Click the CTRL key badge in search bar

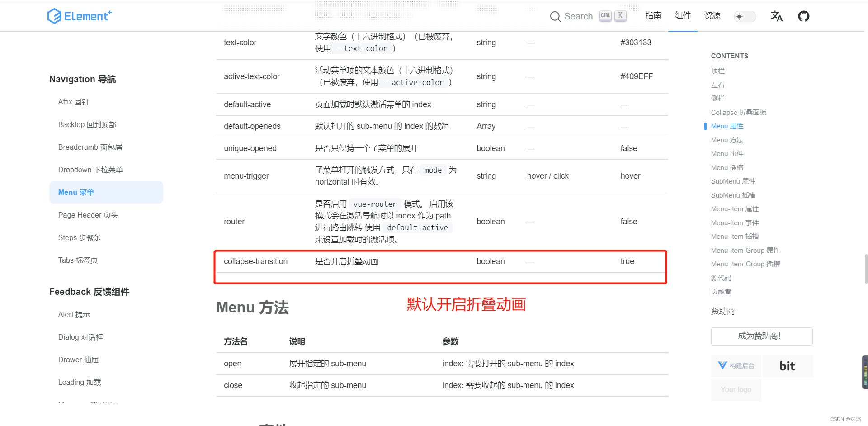click(605, 15)
